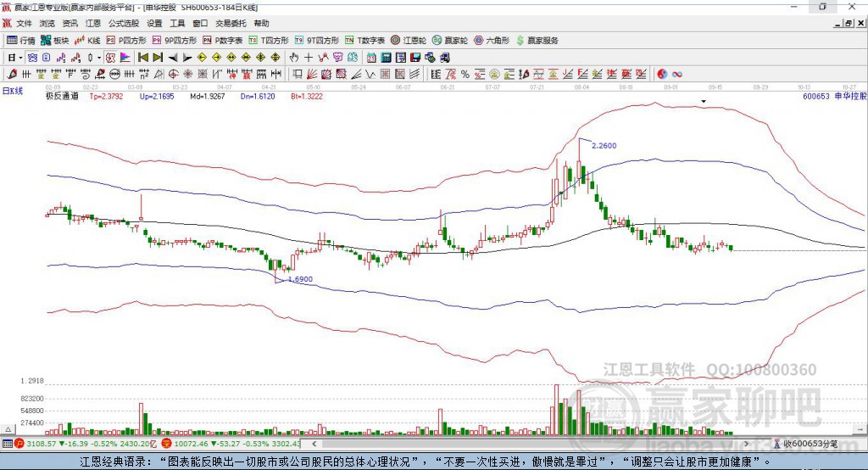Click the Tp=2.3792 indicator value
This screenshot has width=868, height=470.
click(x=106, y=96)
